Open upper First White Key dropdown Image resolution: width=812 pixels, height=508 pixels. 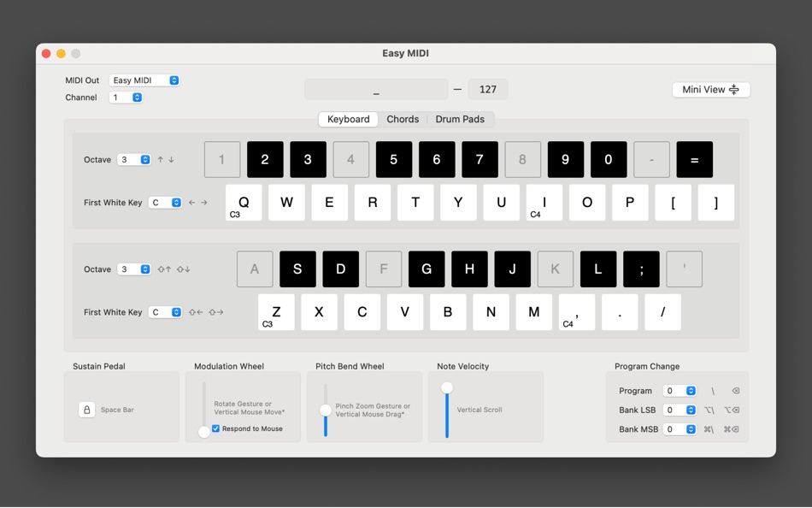165,203
